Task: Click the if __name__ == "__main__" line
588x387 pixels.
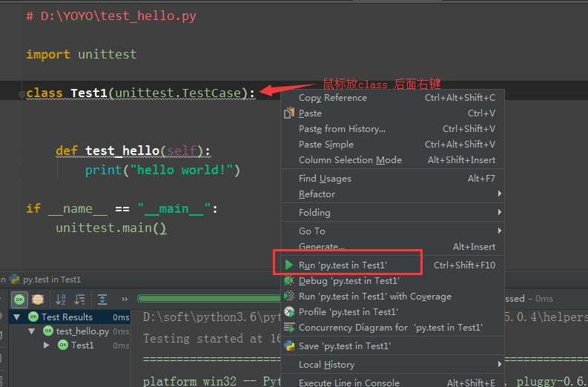Action: 122,208
